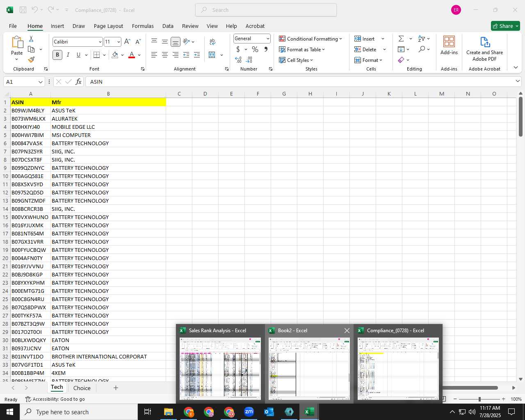
Task: Click Decrease Decimal icon
Action: (249, 60)
